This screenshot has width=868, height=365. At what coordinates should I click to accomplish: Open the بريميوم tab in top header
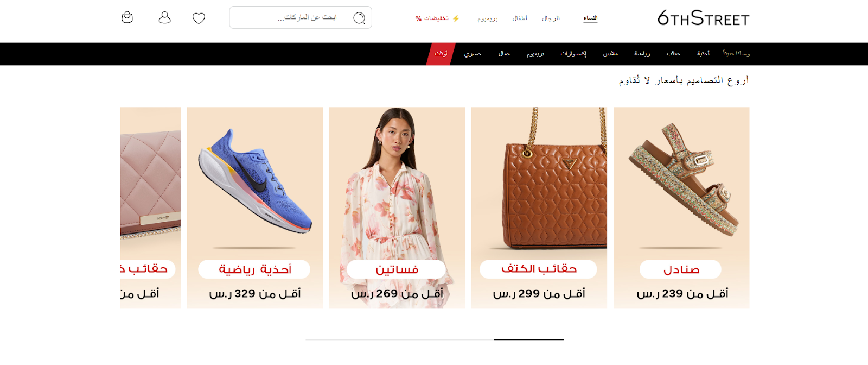pyautogui.click(x=488, y=18)
